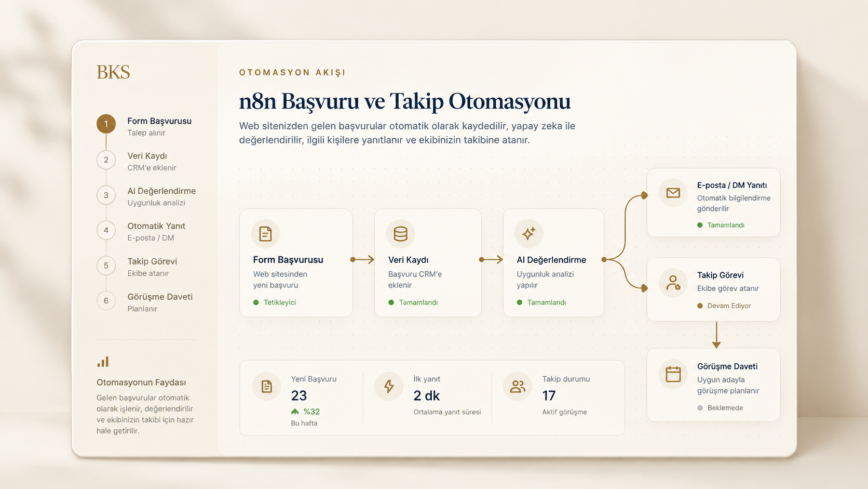Screen dimensions: 868x489
Task: Click the Tetikleyici status label
Action: click(280, 302)
